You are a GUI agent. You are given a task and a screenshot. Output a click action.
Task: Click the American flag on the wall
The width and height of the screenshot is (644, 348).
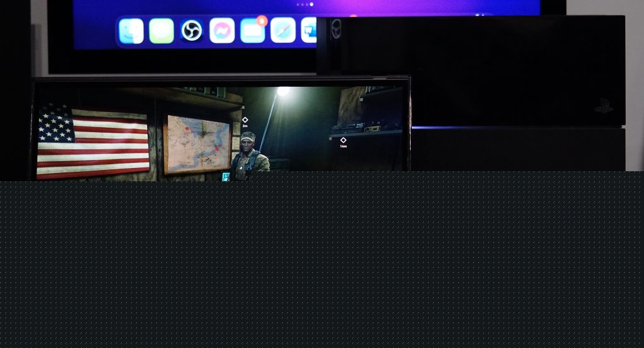tap(93, 143)
